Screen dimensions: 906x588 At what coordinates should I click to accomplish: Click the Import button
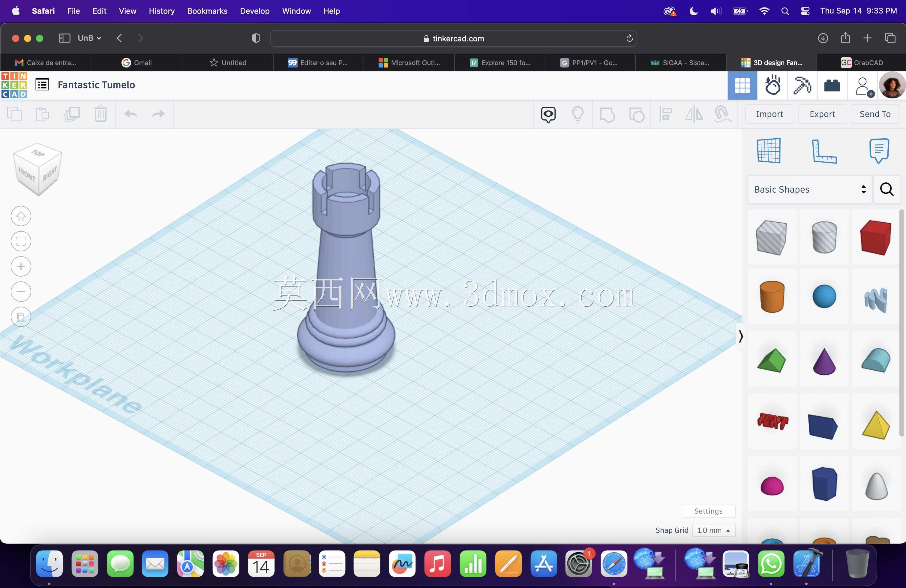coord(769,114)
